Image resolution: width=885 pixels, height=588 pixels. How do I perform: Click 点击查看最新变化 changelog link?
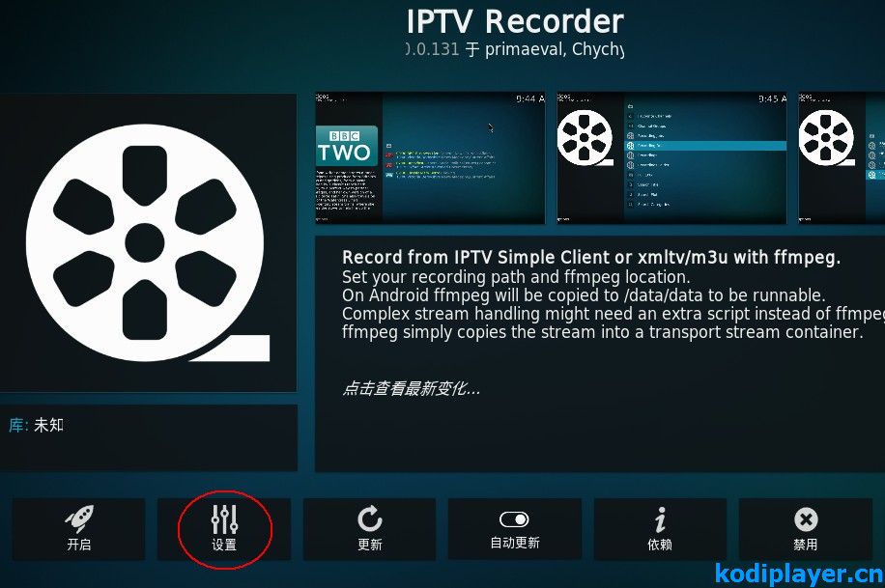tap(412, 388)
